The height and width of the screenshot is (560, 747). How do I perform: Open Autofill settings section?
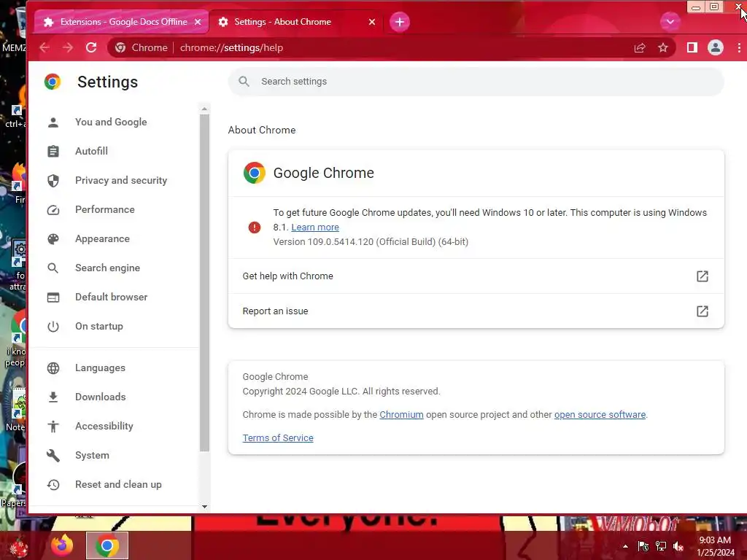click(91, 151)
